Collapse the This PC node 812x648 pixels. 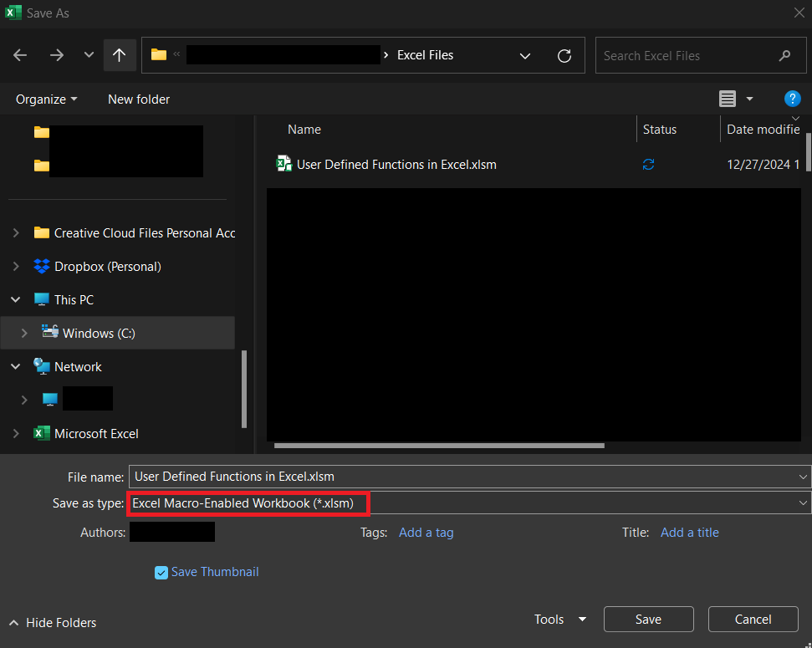pos(16,299)
